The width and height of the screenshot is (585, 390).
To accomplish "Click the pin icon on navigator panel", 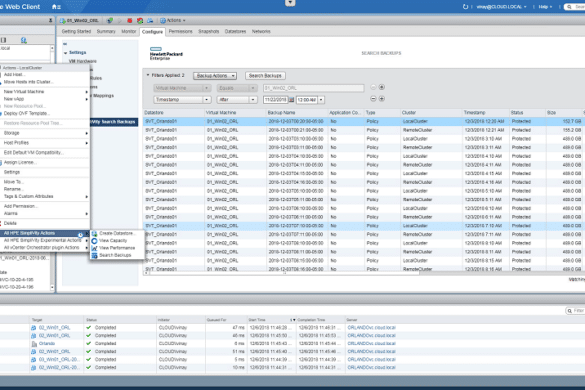I will [51, 21].
